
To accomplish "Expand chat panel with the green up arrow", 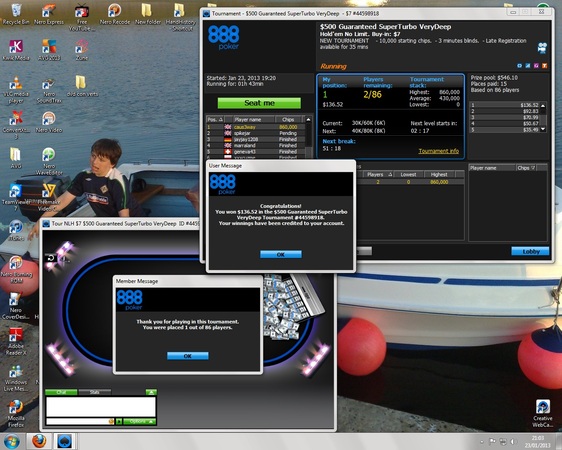I will [x=151, y=392].
